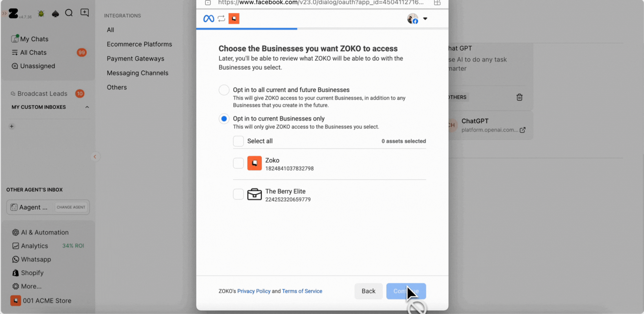The image size is (644, 314).
Task: Expand the profile dropdown arrow
Action: [x=425, y=19]
